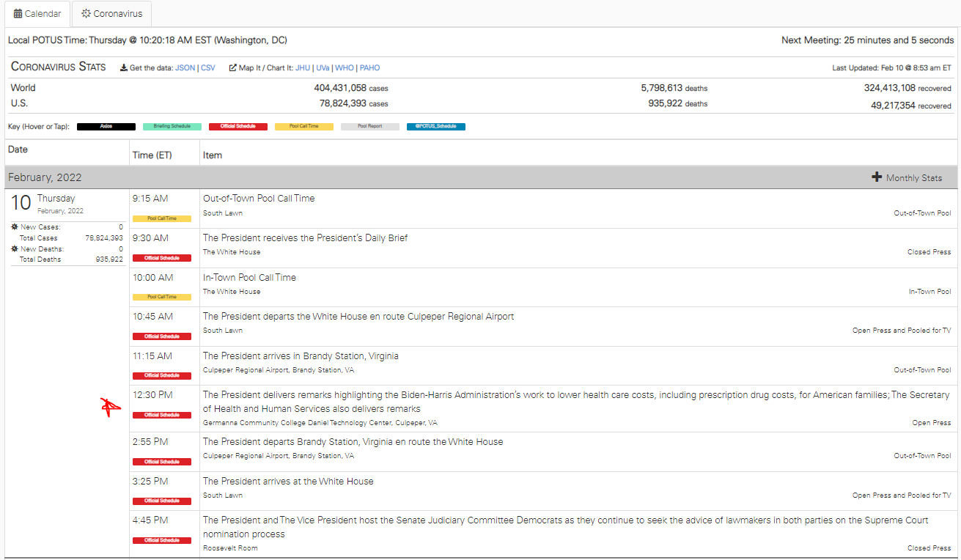961x560 pixels.
Task: Open the Coronavirus tab
Action: (x=112, y=14)
